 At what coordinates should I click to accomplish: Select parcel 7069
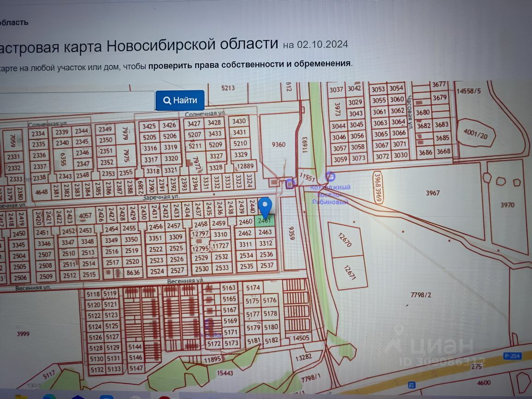click(13, 141)
